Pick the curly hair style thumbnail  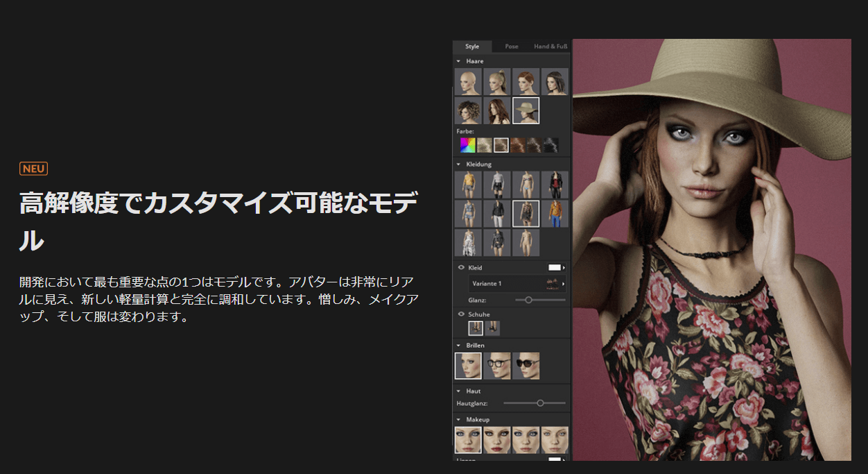[468, 111]
